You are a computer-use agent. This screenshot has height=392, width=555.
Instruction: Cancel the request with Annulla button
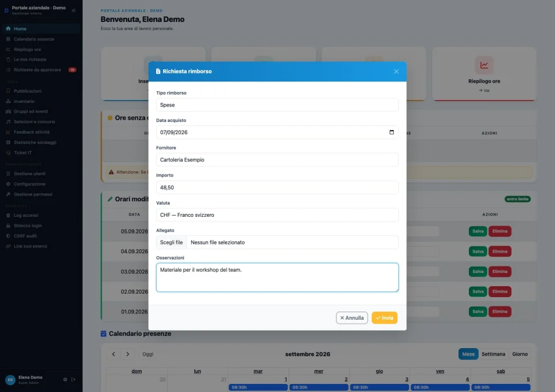(352, 318)
